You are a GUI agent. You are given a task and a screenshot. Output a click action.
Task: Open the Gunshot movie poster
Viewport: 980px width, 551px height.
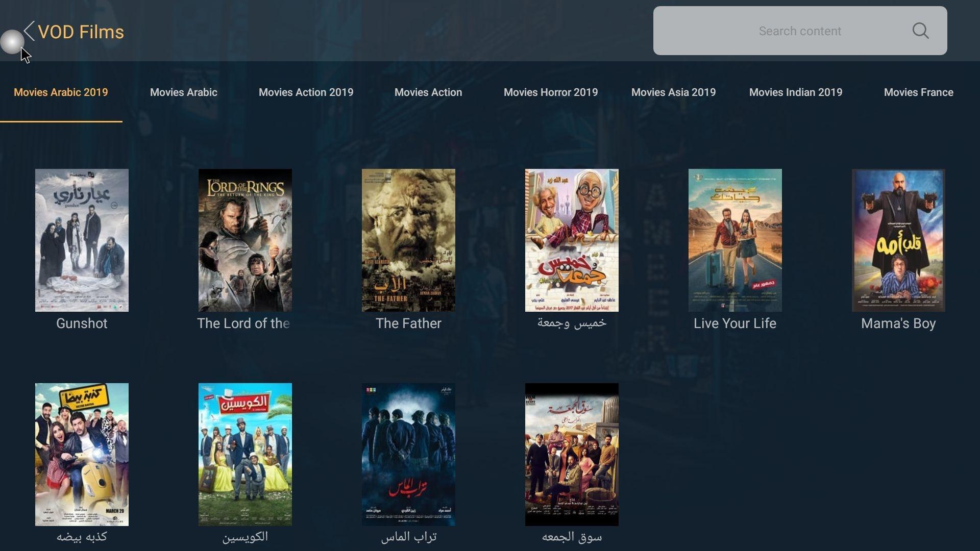click(82, 240)
